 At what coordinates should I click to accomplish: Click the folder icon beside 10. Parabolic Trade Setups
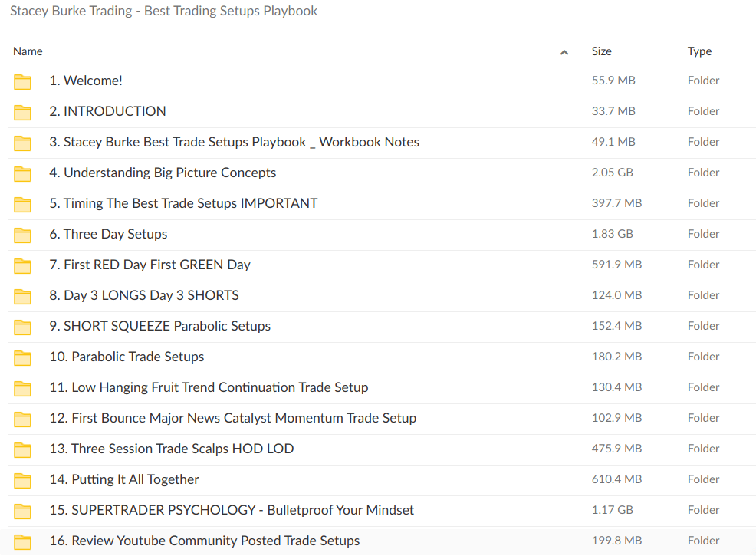pyautogui.click(x=22, y=357)
